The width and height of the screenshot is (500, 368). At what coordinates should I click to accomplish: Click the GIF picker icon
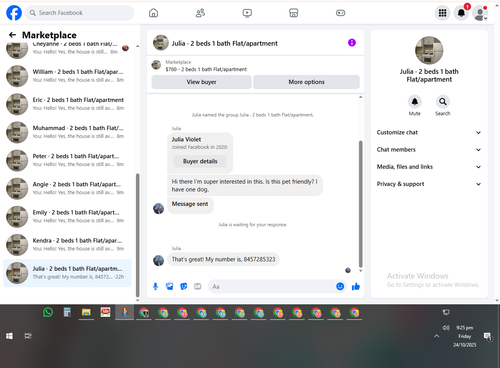click(x=198, y=286)
